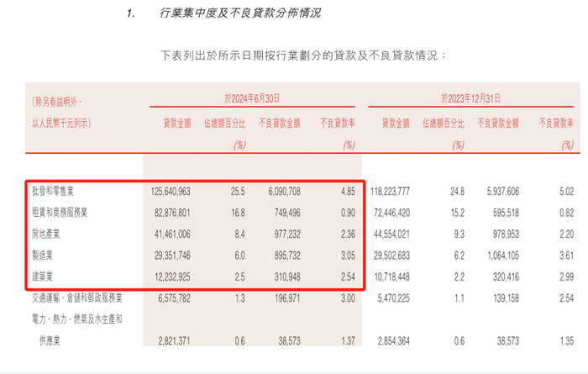Click the non-performing amount 595,518
The image size is (588, 374).
pos(507,213)
